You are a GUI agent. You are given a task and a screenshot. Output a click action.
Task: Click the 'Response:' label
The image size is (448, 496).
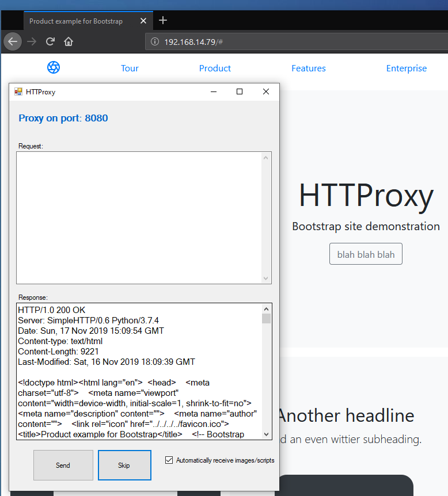click(33, 297)
